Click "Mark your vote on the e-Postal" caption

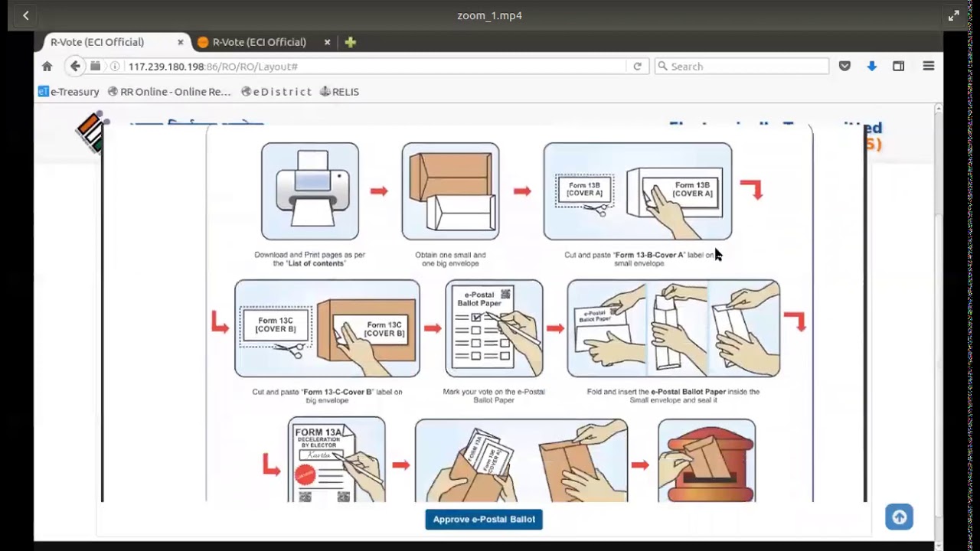494,396
